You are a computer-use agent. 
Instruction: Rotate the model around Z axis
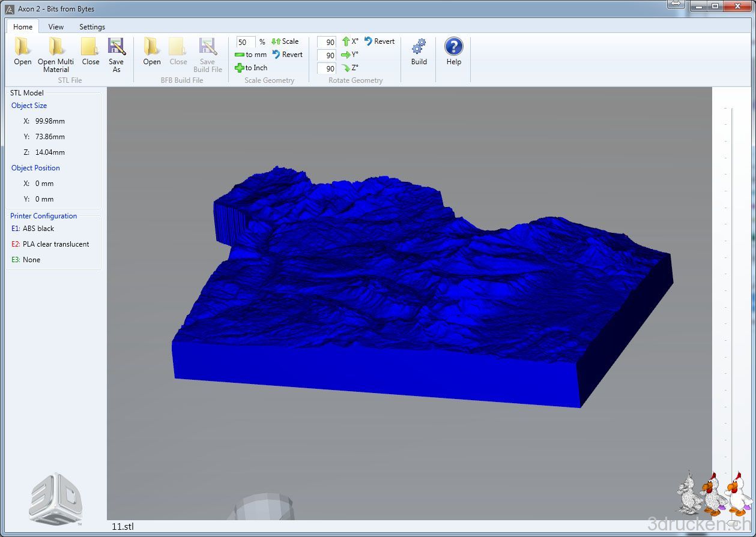(x=350, y=68)
